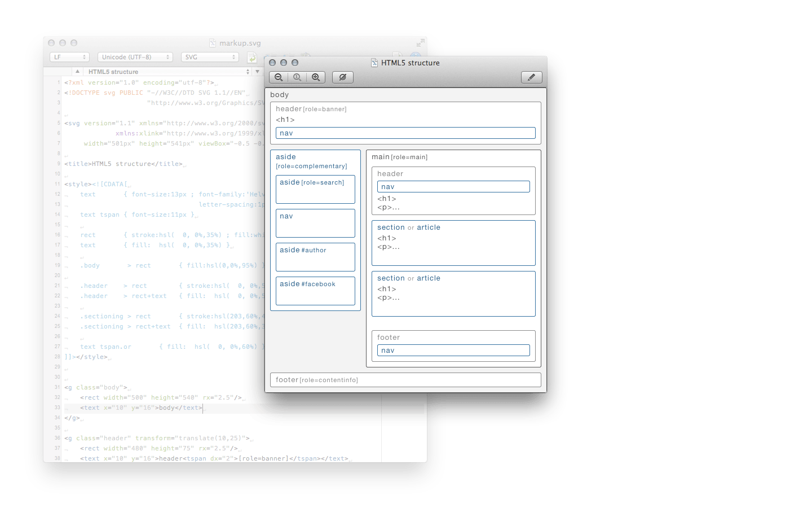Screen dimensions: 812x508
Task: Open the LF line endings dropdown
Action: pos(70,57)
